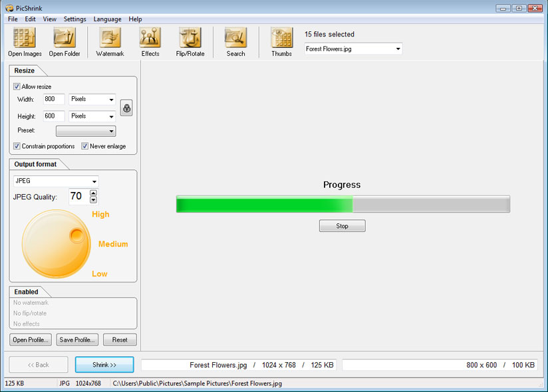Set quality dial to High label
This screenshot has width=548, height=392.
(x=100, y=215)
